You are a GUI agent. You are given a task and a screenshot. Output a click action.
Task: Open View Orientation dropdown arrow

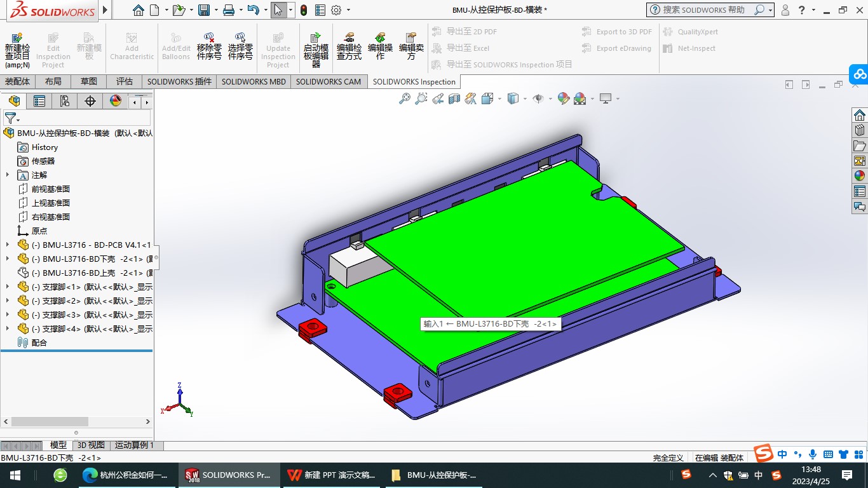point(499,99)
